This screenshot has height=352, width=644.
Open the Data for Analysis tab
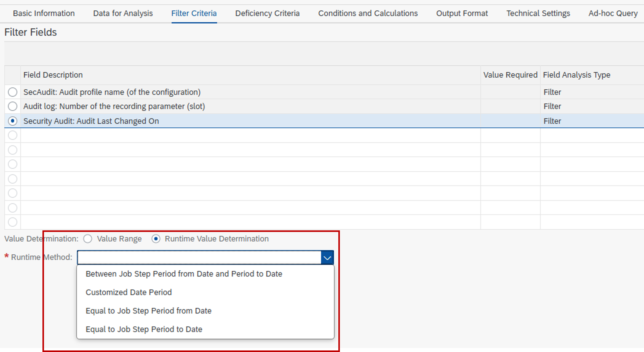pos(123,13)
